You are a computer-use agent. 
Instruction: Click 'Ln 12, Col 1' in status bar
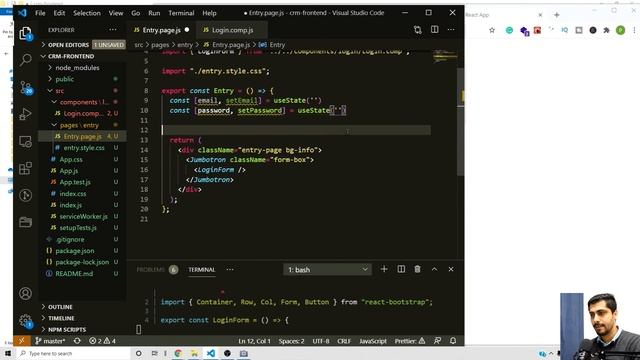click(x=254, y=340)
